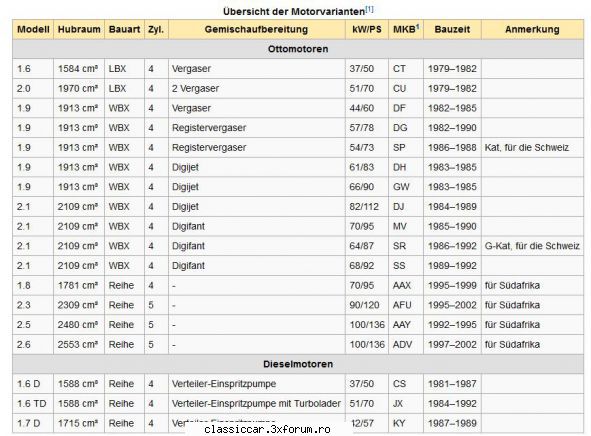591x436 pixels.
Task: Select engine code SR cell
Action: coord(406,246)
